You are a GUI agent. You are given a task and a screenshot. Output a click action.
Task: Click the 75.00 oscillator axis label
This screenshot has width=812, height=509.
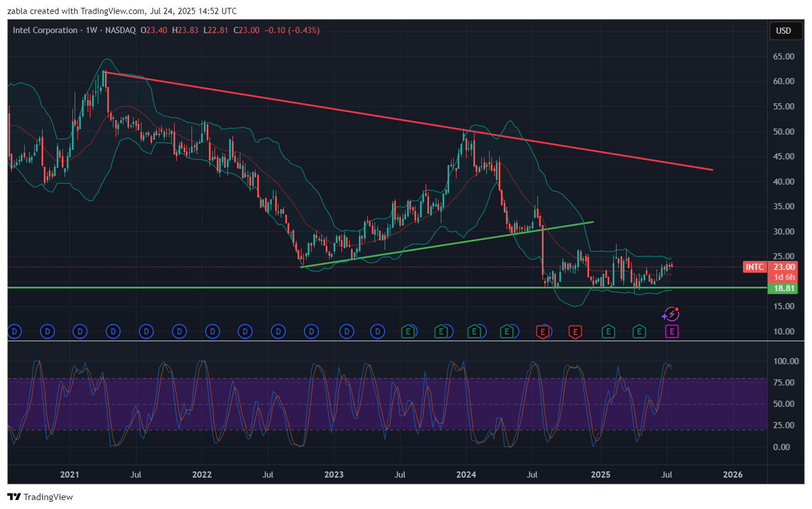click(783, 383)
